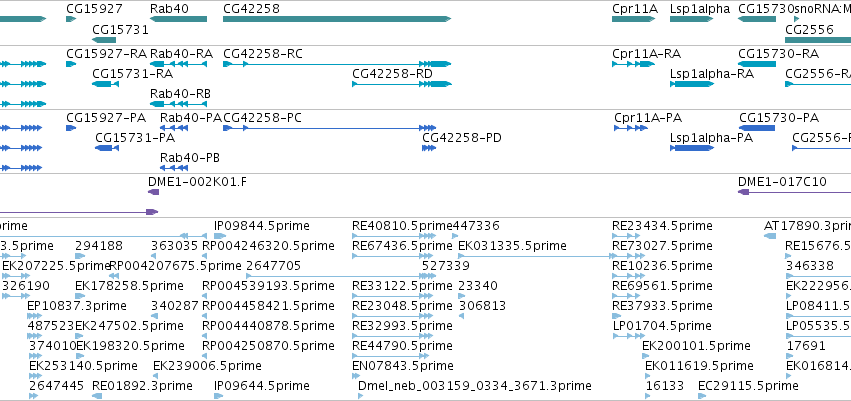Select EST RE40810.5prime label

(x=402, y=226)
